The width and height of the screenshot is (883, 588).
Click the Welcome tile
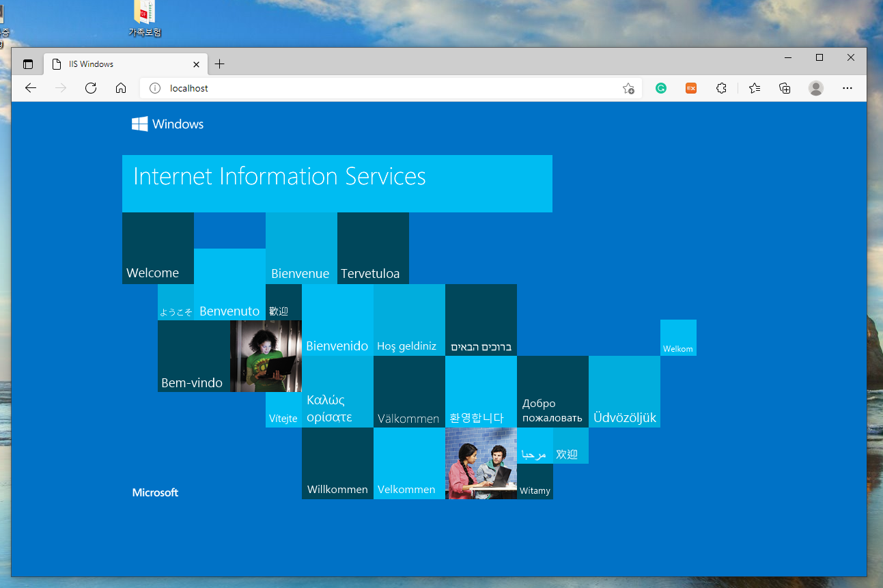158,248
